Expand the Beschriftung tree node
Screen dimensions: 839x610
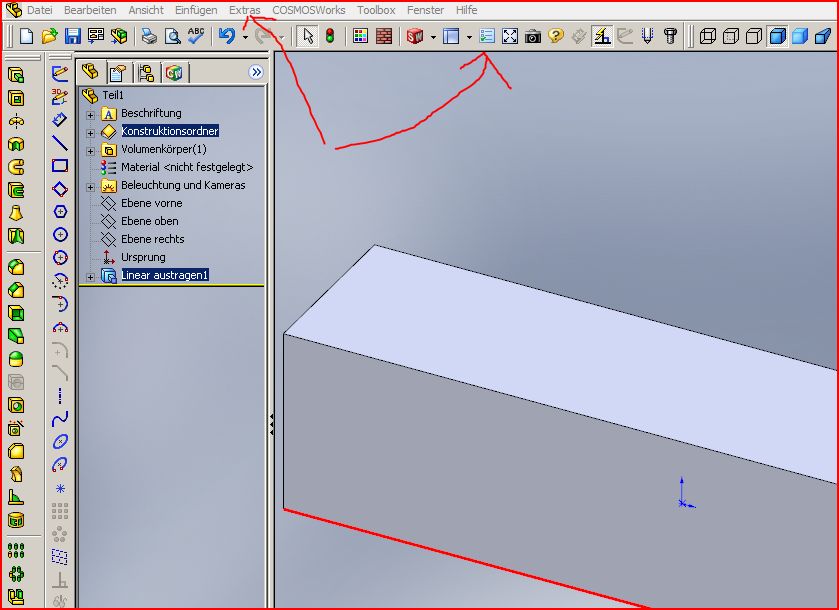coord(90,114)
